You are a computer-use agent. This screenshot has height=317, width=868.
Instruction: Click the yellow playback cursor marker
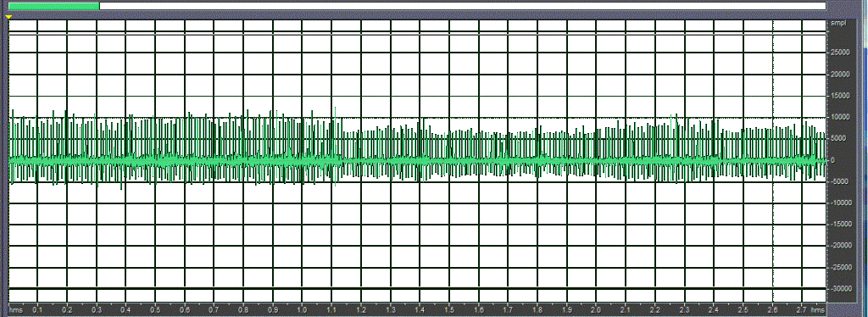click(x=8, y=17)
